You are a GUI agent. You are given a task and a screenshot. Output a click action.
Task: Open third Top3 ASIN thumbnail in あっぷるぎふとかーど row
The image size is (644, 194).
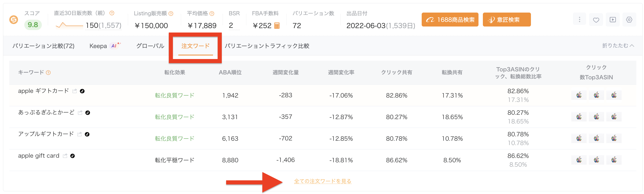coord(614,117)
